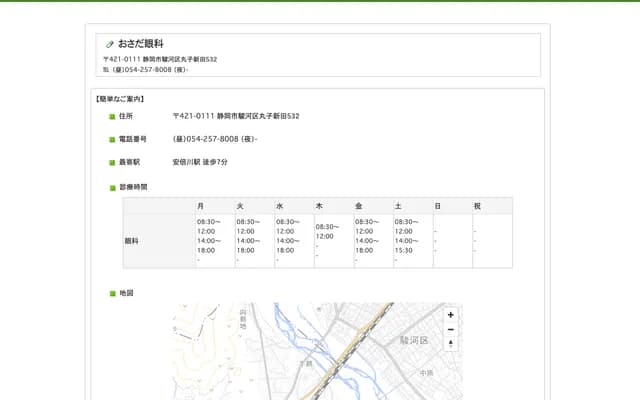Image resolution: width=640 pixels, height=400 pixels.
Task: Click the 安倍川駅 徒歩7分 station text
Action: pyautogui.click(x=200, y=162)
